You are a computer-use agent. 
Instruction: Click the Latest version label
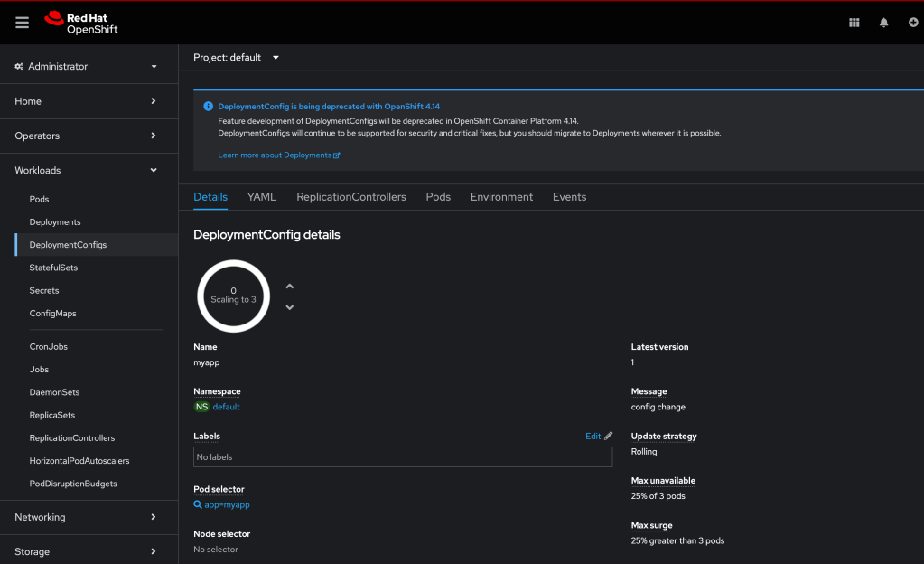pos(659,347)
